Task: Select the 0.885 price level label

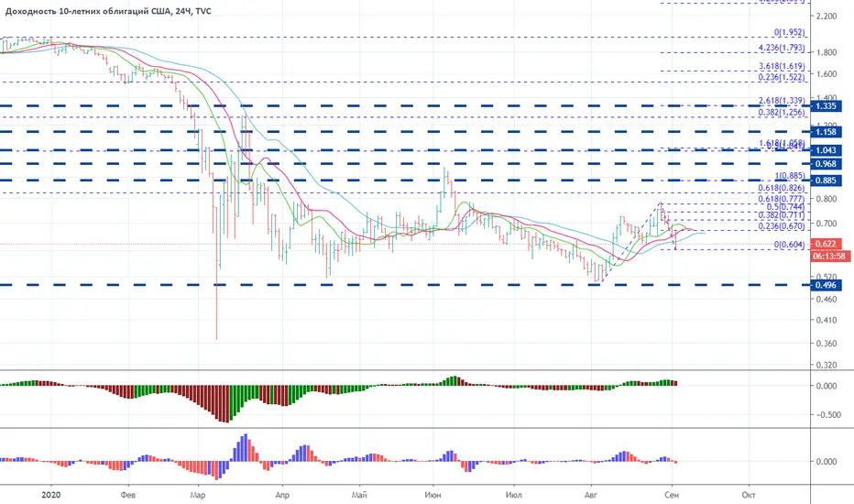Action: (826, 181)
